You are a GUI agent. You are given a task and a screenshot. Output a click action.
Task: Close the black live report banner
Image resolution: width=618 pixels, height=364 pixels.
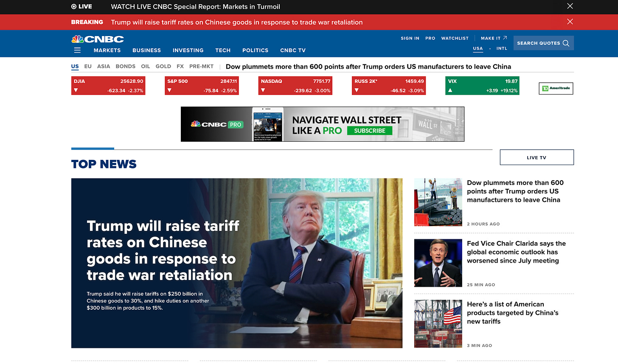tap(570, 6)
